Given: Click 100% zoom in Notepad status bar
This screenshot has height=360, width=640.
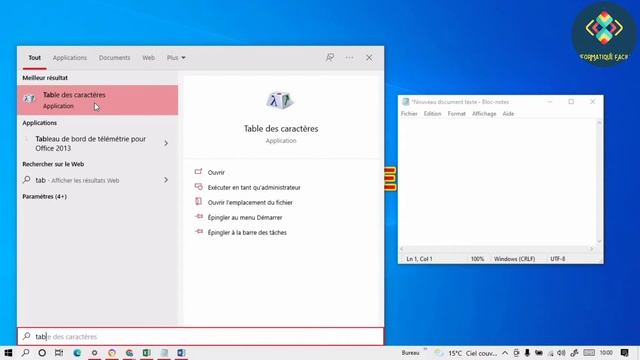Looking at the screenshot, I should [x=477, y=259].
